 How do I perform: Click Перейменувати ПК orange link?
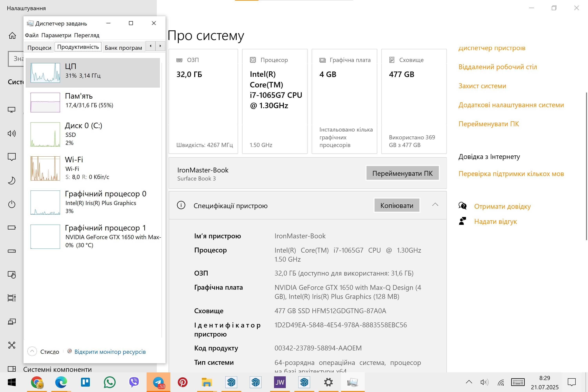(488, 124)
